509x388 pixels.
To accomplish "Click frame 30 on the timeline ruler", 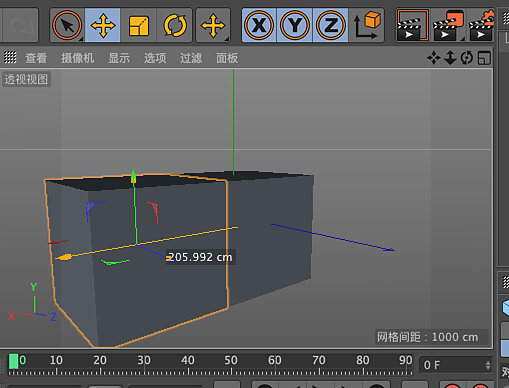I will click(144, 361).
